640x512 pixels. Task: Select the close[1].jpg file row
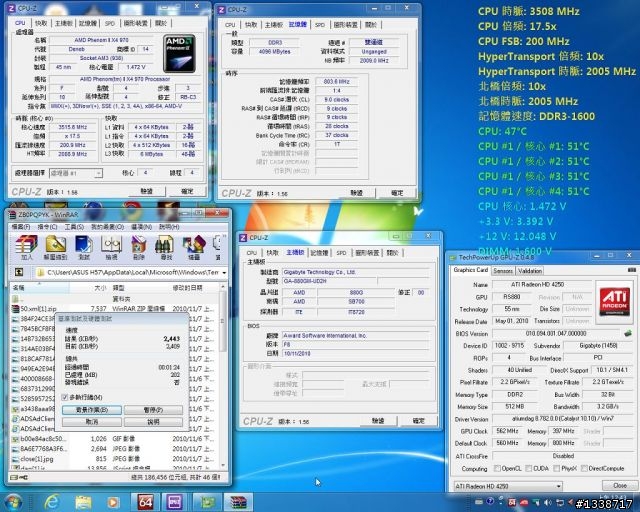click(x=116, y=459)
